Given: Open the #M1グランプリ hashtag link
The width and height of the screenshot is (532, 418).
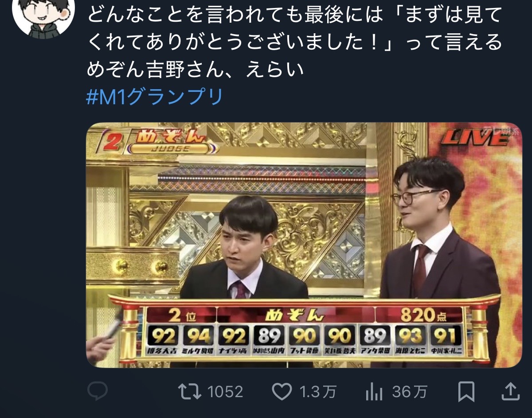Looking at the screenshot, I should [x=154, y=97].
